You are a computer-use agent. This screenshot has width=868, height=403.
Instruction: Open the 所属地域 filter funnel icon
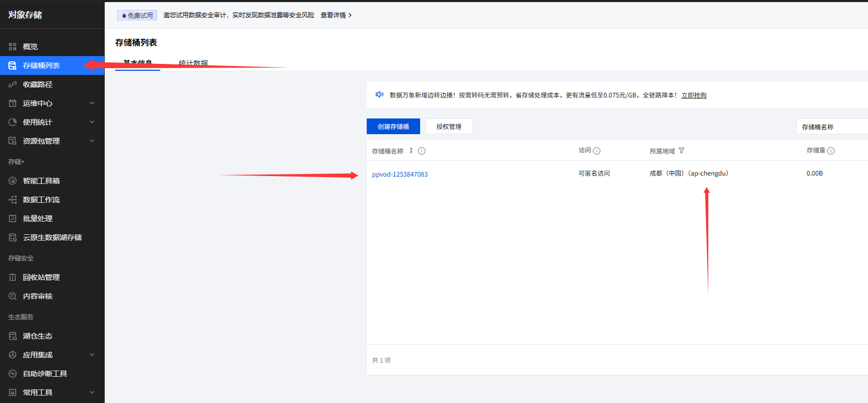click(x=682, y=151)
